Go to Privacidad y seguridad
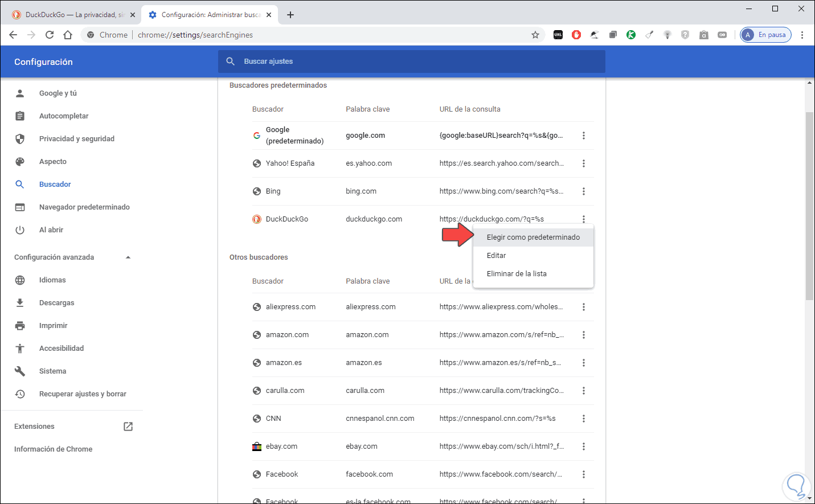 (76, 139)
